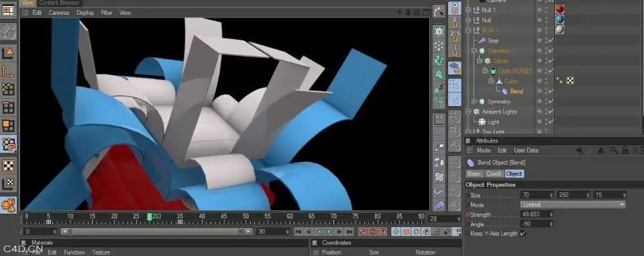Viewport: 644px width, 256px height.
Task: Toggle Strength keyframe animation dot
Action: pos(468,214)
